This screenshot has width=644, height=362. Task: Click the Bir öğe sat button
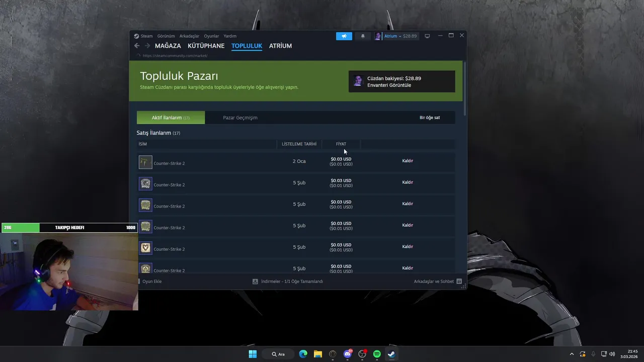click(x=430, y=118)
